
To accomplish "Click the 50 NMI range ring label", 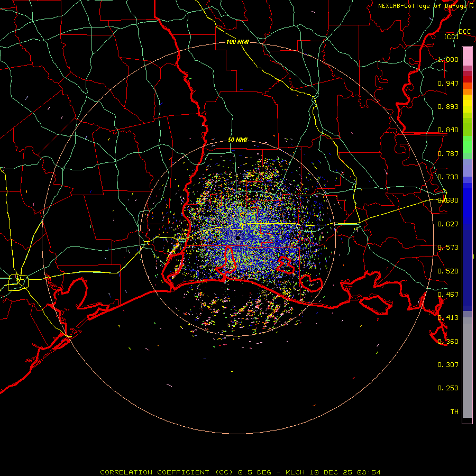I will click(237, 140).
